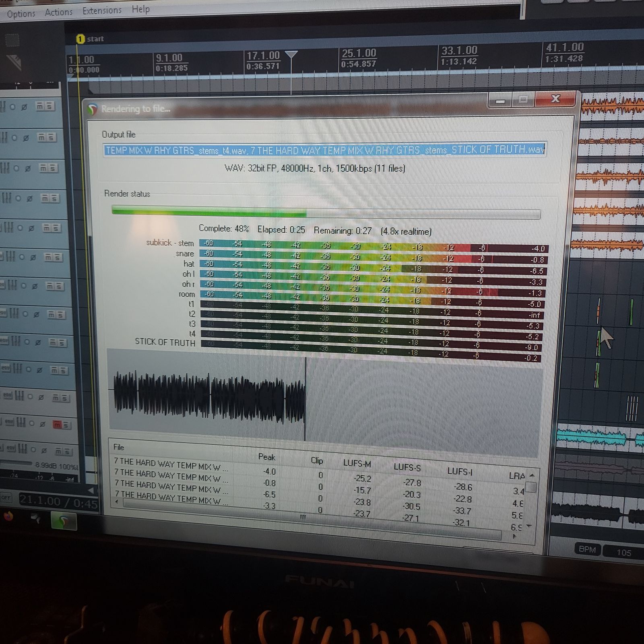Click the dashed-square icon in the left toolbar
Viewport: 644px width, 644px height.
(x=12, y=40)
